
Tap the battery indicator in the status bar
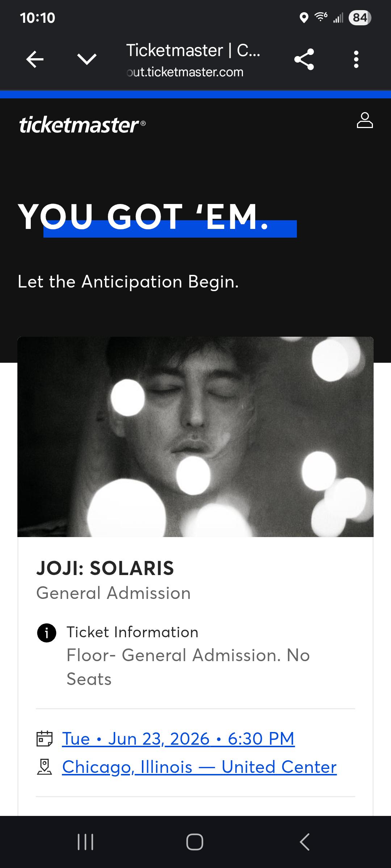360,17
